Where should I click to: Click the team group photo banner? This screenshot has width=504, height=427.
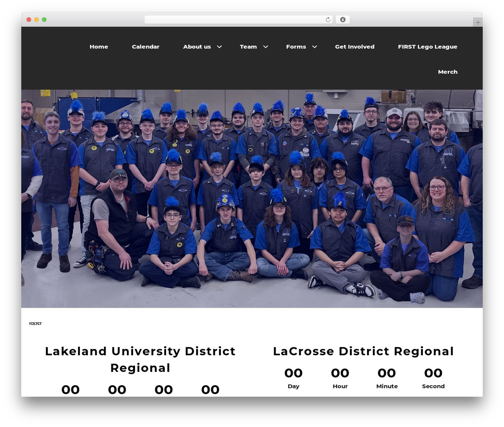(252, 199)
